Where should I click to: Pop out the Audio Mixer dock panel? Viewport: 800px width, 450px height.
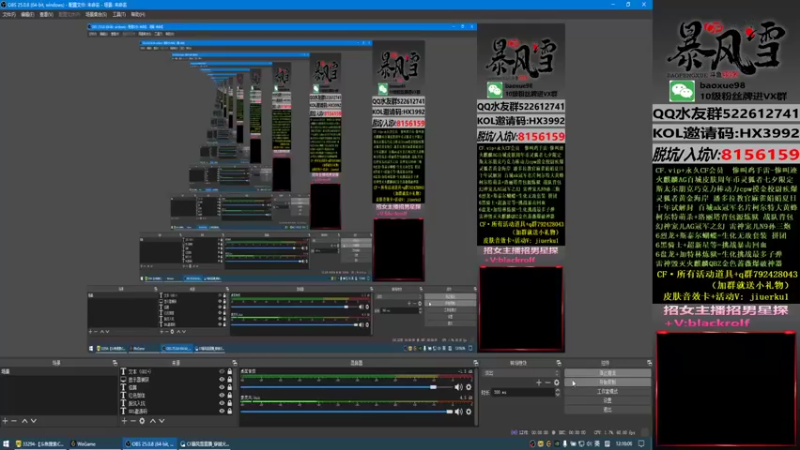[x=476, y=363]
